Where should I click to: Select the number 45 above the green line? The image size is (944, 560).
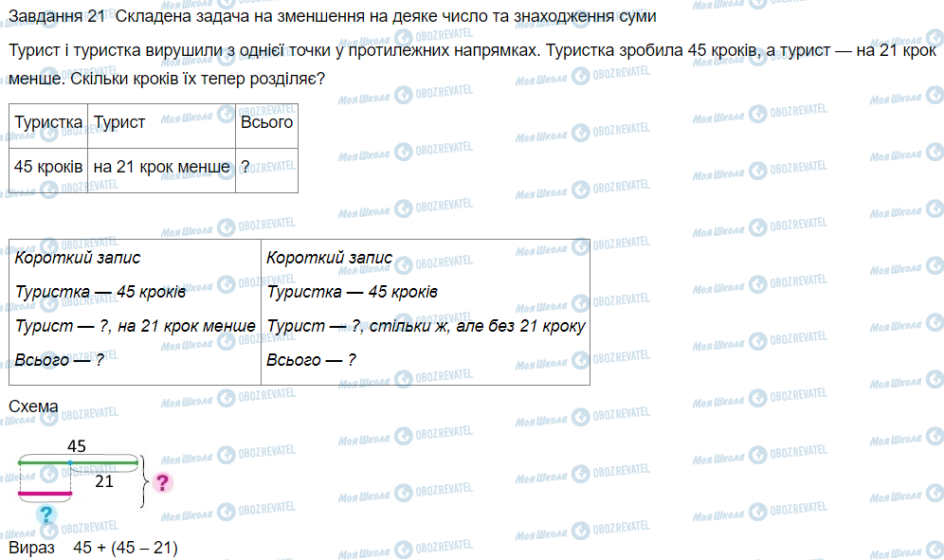click(x=77, y=445)
